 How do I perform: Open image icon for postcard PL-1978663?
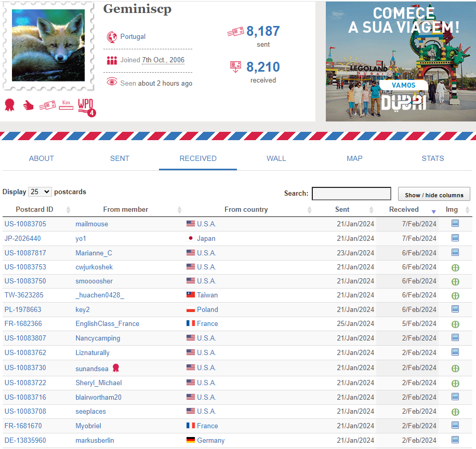coord(455,309)
